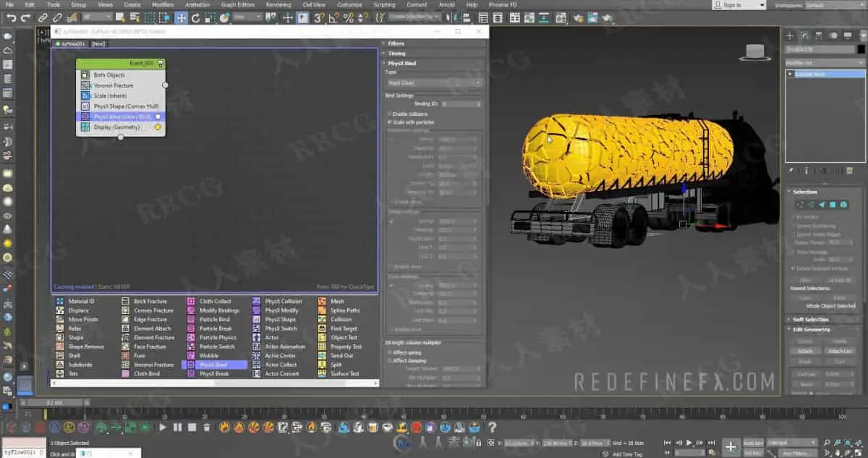Image resolution: width=868 pixels, height=458 pixels.
Task: Click the Key Filters button
Action: tap(799, 453)
